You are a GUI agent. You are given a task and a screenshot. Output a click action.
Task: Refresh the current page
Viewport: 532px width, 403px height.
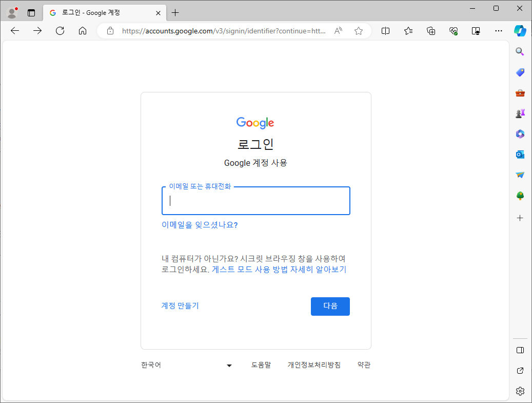tap(60, 31)
